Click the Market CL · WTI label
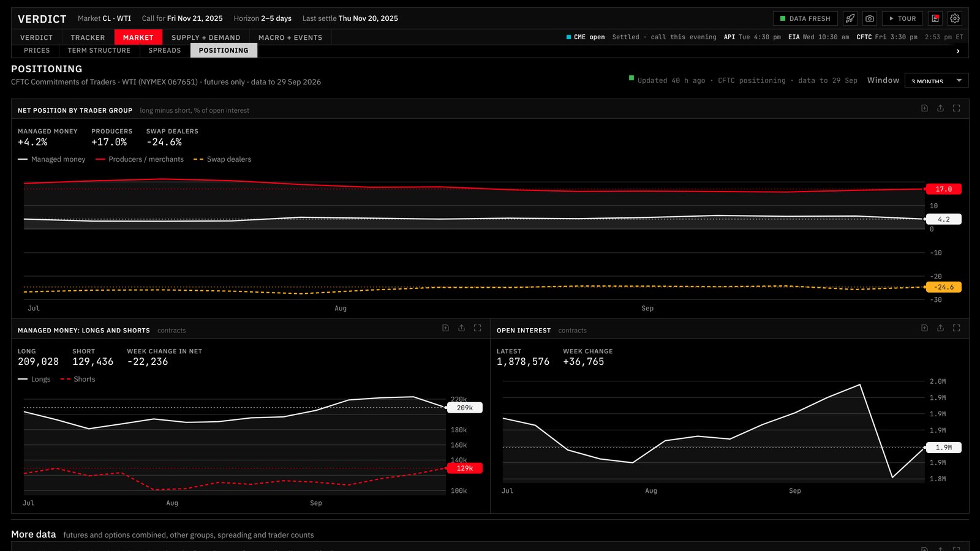This screenshot has width=980, height=551. tap(104, 18)
